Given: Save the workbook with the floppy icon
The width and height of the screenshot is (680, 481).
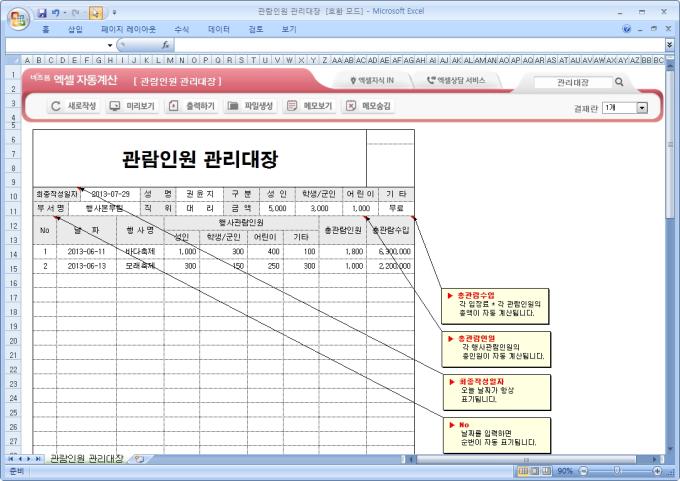Looking at the screenshot, I should coord(42,13).
